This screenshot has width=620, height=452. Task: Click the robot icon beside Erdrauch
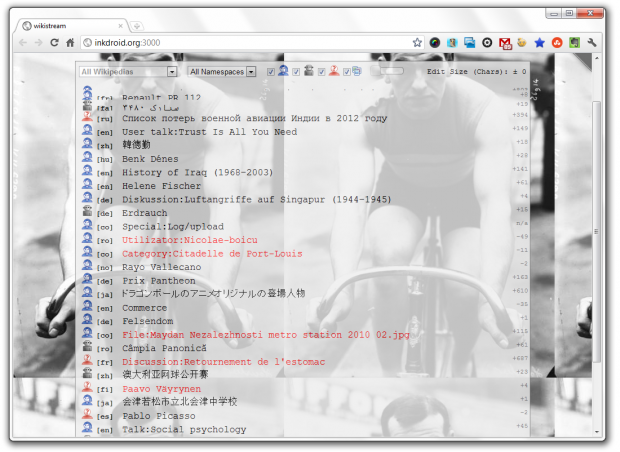click(x=87, y=211)
